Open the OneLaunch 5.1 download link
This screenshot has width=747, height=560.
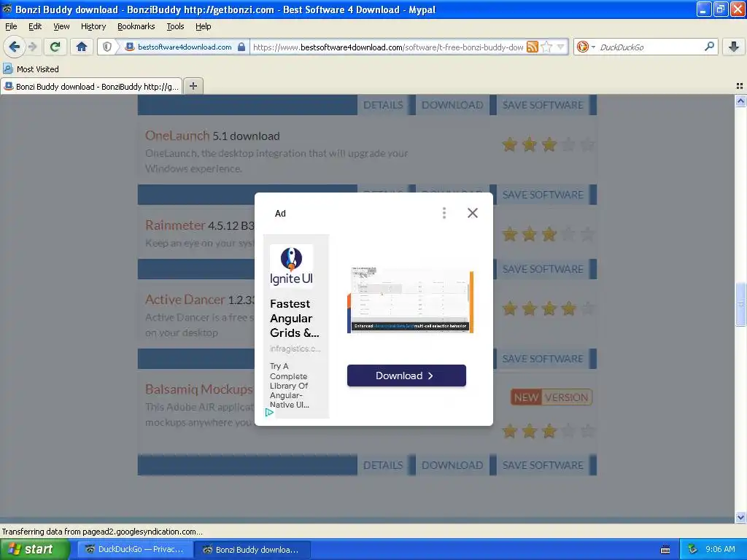(212, 136)
